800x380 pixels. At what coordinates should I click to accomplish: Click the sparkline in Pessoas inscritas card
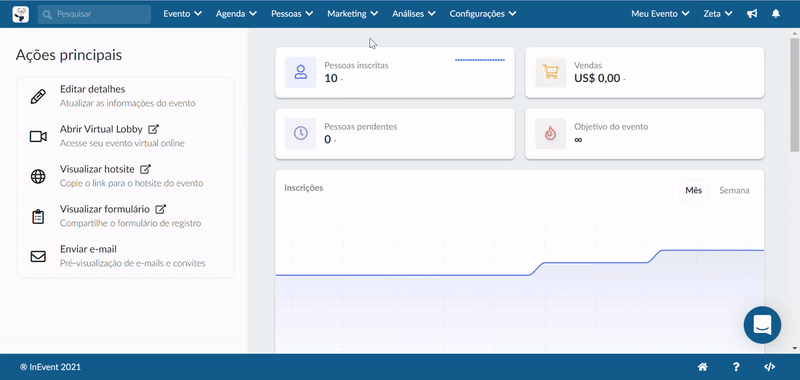[480, 60]
